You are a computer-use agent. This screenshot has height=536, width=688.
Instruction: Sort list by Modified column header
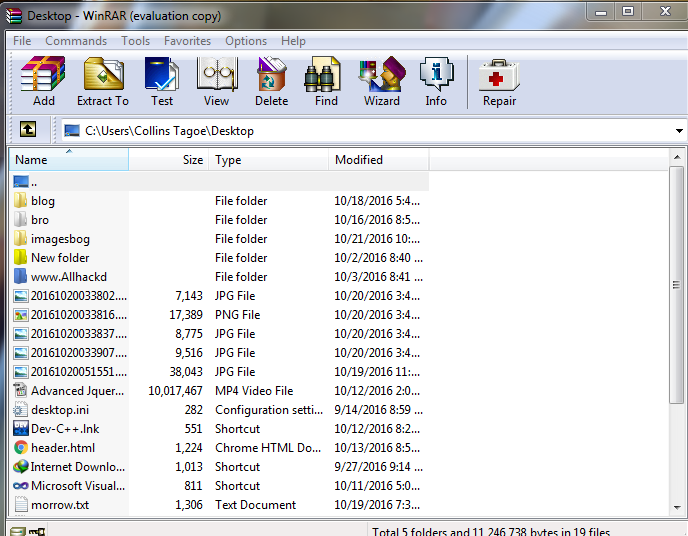[379, 159]
